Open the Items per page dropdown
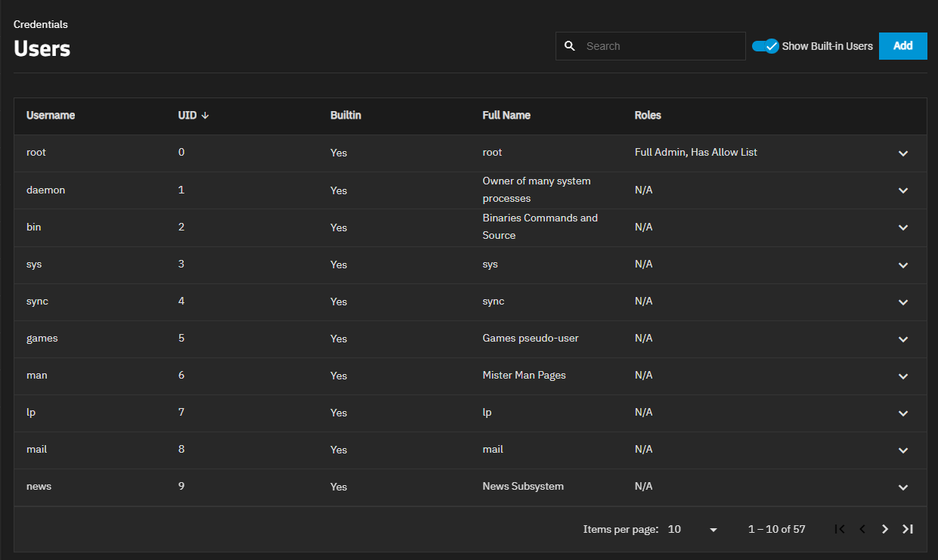This screenshot has height=560, width=938. pyautogui.click(x=692, y=530)
